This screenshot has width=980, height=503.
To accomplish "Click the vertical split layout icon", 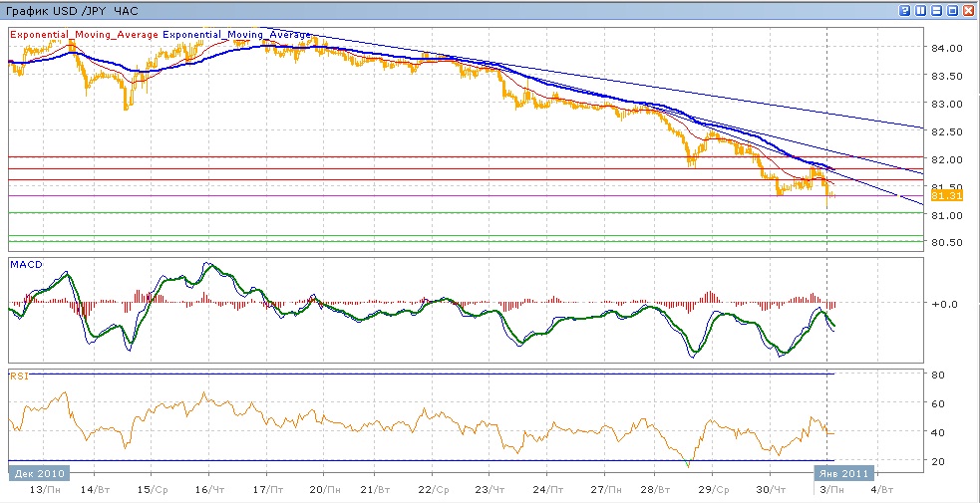I will pos(920,10).
